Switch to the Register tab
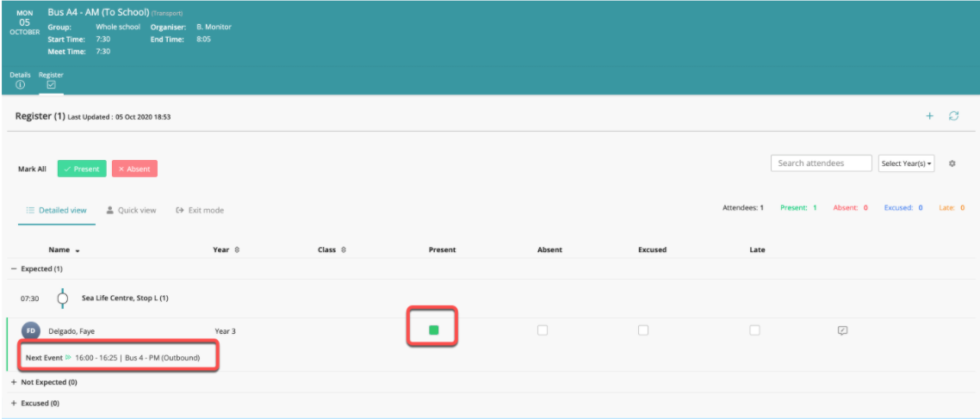980x419 pixels. click(52, 81)
